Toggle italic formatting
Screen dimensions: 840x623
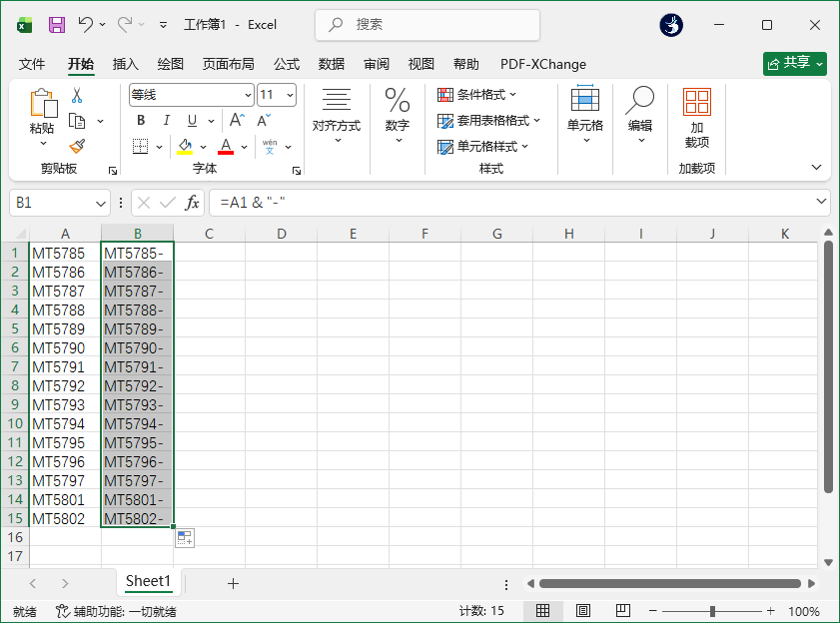tap(166, 119)
